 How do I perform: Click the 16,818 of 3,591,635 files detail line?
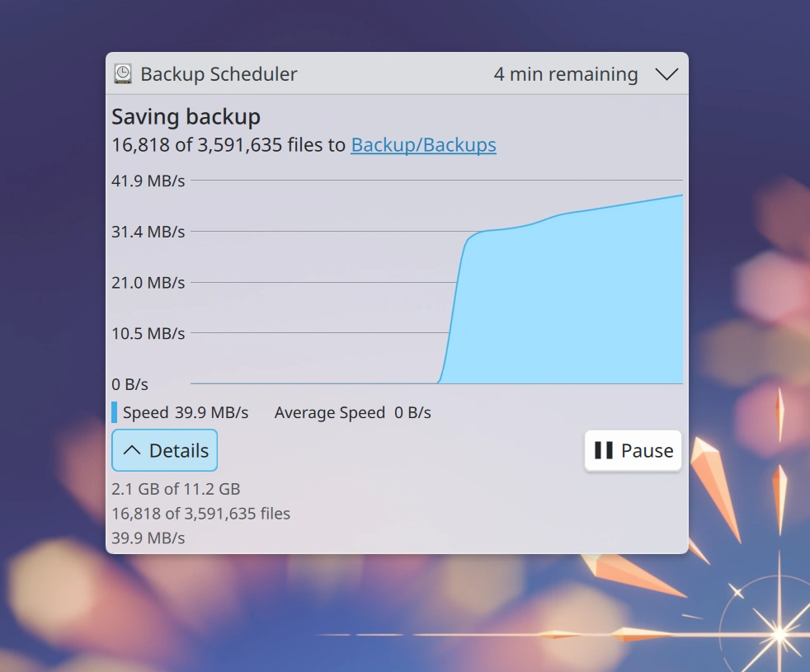tap(201, 514)
